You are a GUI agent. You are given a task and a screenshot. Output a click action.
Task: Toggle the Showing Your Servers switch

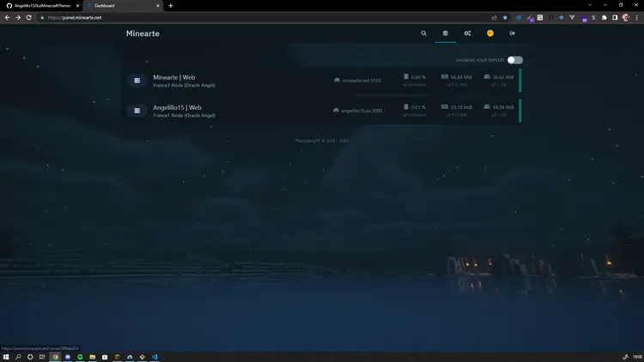(x=514, y=60)
